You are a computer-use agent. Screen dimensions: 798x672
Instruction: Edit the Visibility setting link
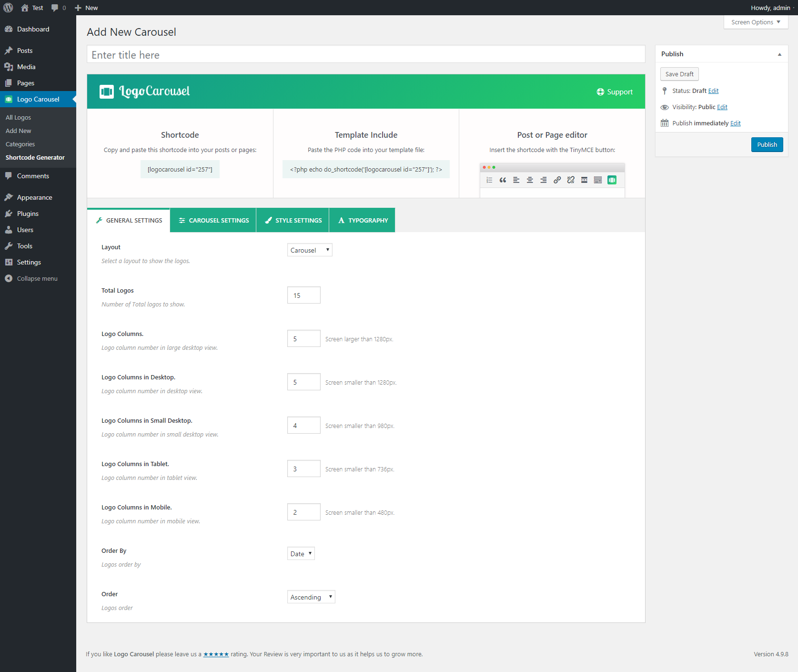[x=722, y=107]
